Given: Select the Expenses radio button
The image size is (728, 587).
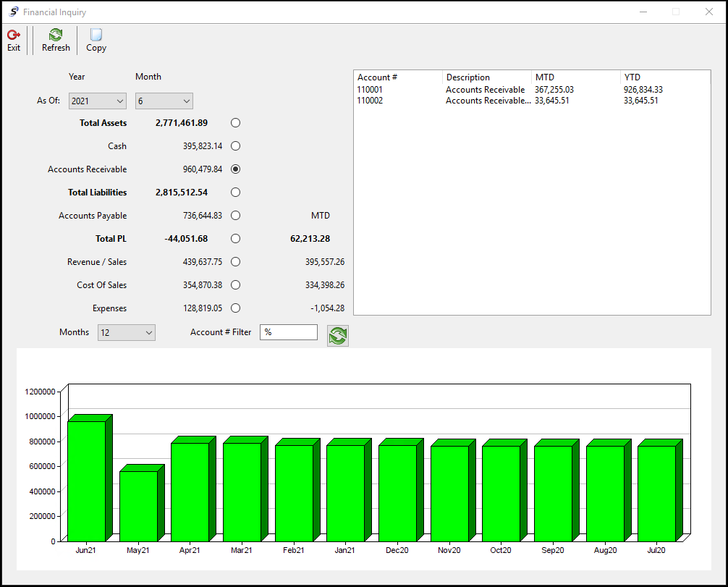Looking at the screenshot, I should (x=235, y=308).
